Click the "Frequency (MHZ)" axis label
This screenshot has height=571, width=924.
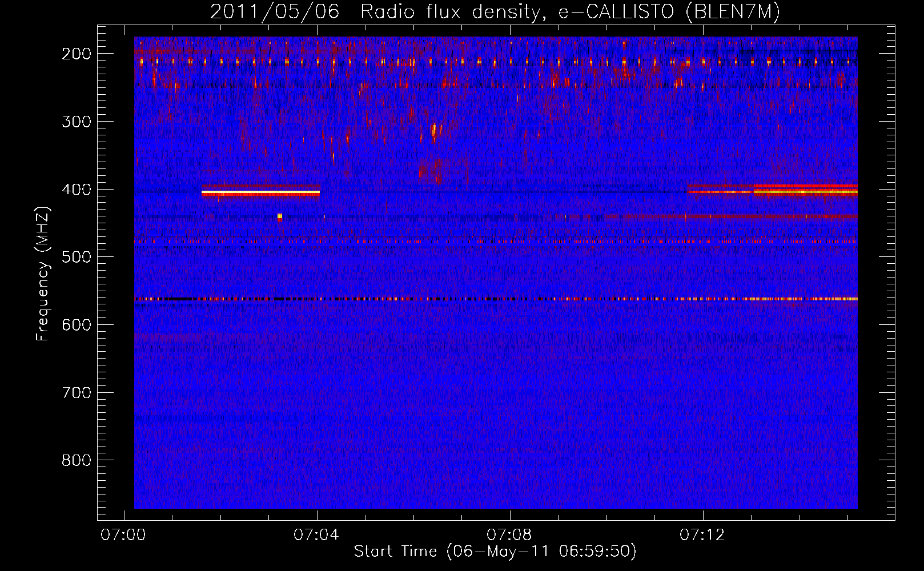(x=43, y=274)
